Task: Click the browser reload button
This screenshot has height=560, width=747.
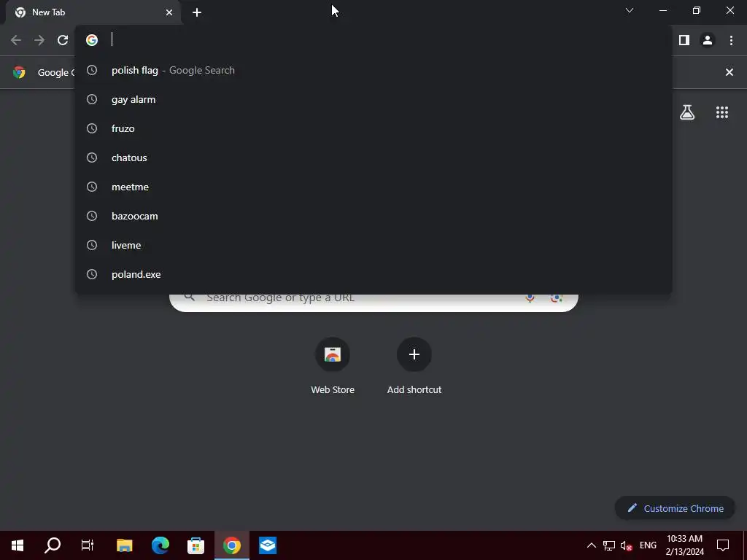Action: (x=63, y=41)
